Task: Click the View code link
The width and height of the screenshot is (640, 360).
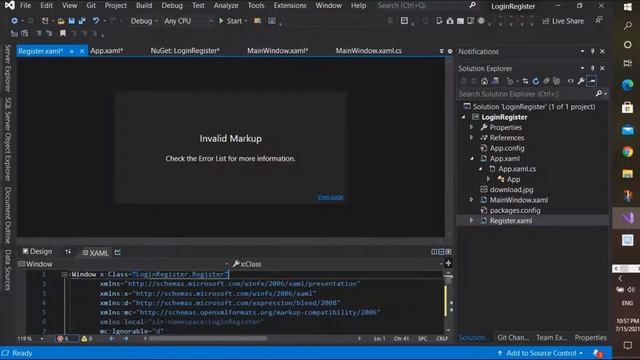Action: click(330, 197)
